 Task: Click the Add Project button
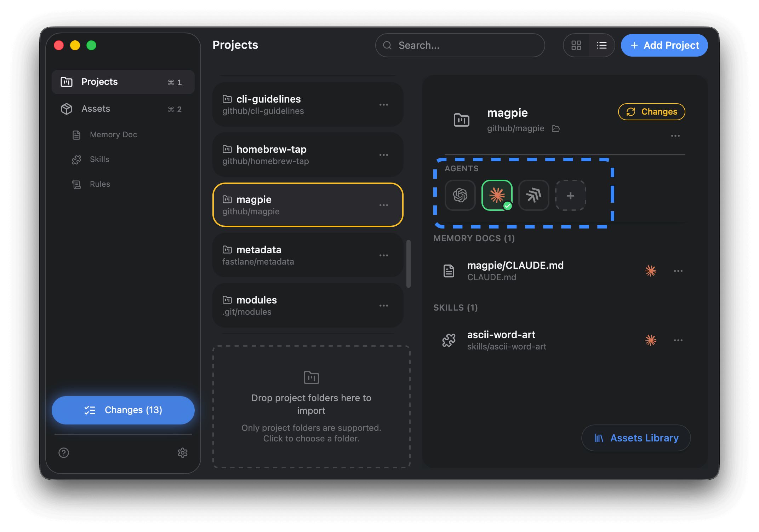click(x=664, y=45)
